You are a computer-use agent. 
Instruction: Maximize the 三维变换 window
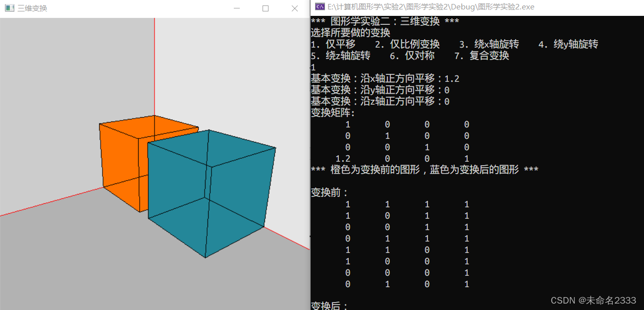tap(266, 8)
